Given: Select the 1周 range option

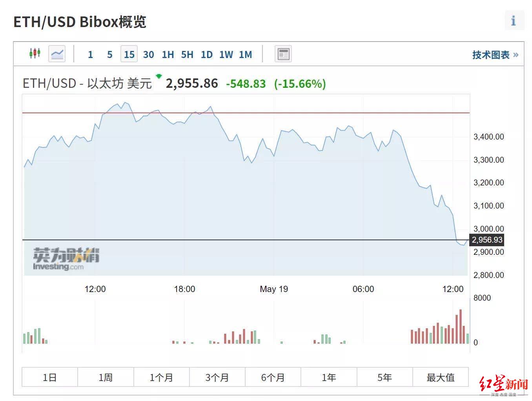Looking at the screenshot, I should [106, 377].
